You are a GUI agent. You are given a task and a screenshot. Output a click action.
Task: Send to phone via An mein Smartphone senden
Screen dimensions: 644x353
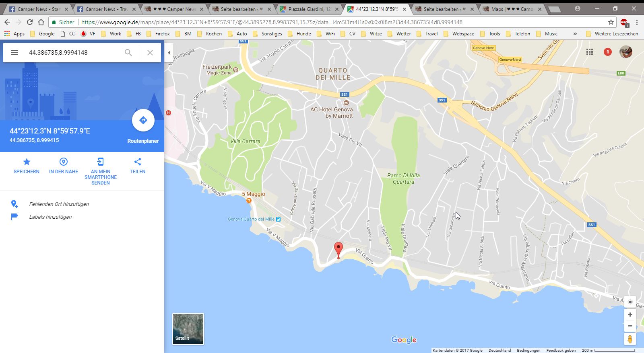coord(101,171)
